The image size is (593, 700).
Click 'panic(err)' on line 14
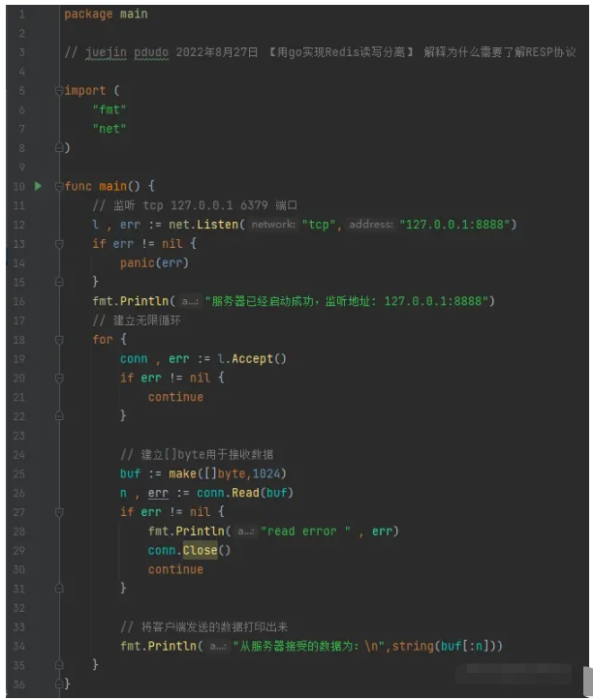(154, 263)
